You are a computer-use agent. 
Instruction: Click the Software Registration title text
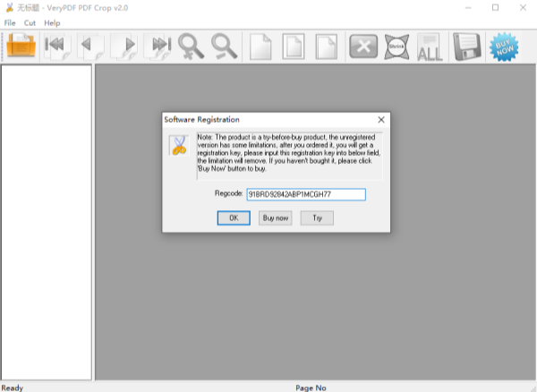[201, 120]
